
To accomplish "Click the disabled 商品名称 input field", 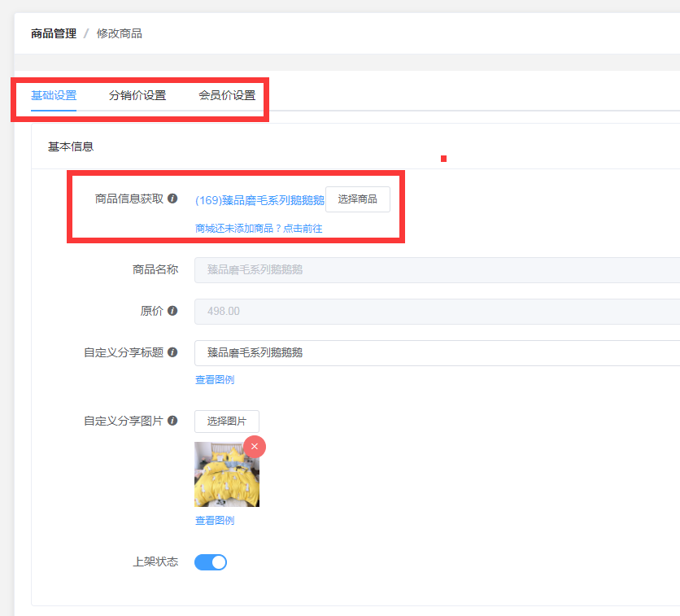I will coord(437,270).
